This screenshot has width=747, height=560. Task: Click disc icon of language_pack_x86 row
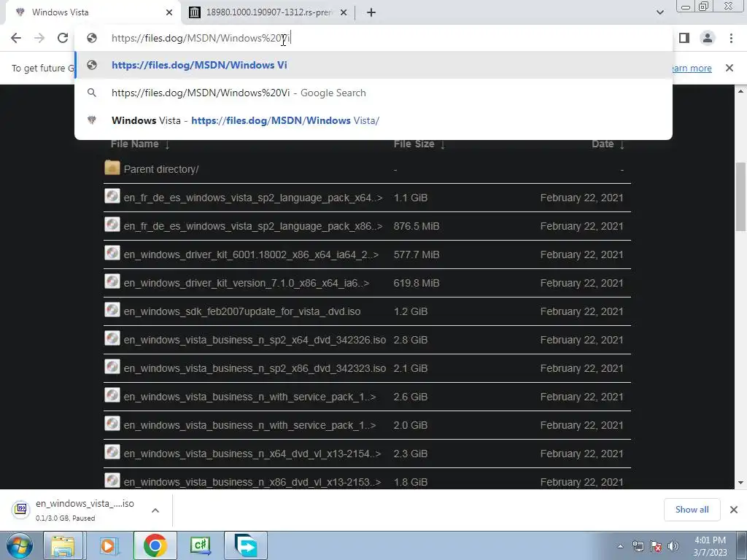tap(112, 225)
